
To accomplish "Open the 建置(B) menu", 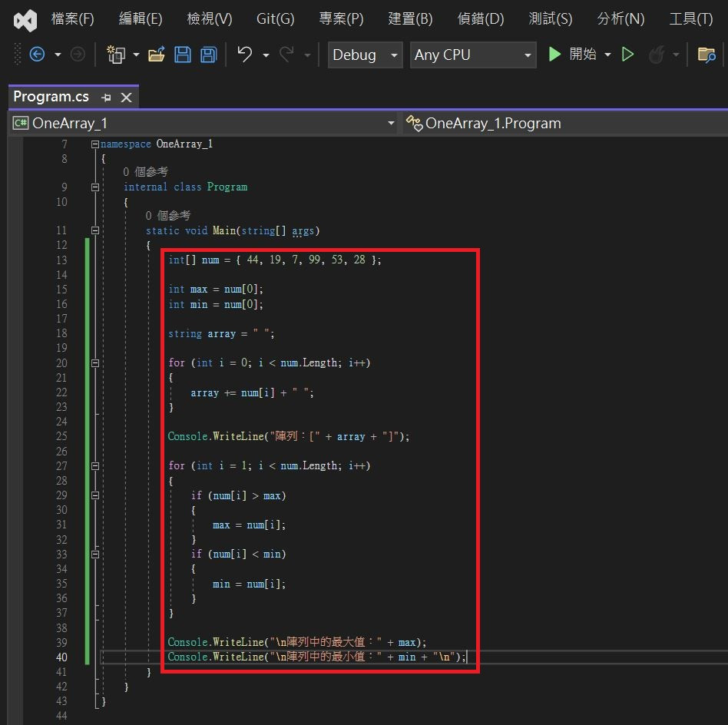I will click(x=410, y=19).
